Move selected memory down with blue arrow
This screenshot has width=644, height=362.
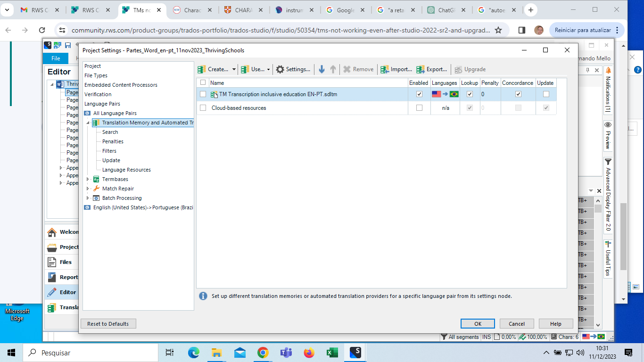(x=322, y=69)
